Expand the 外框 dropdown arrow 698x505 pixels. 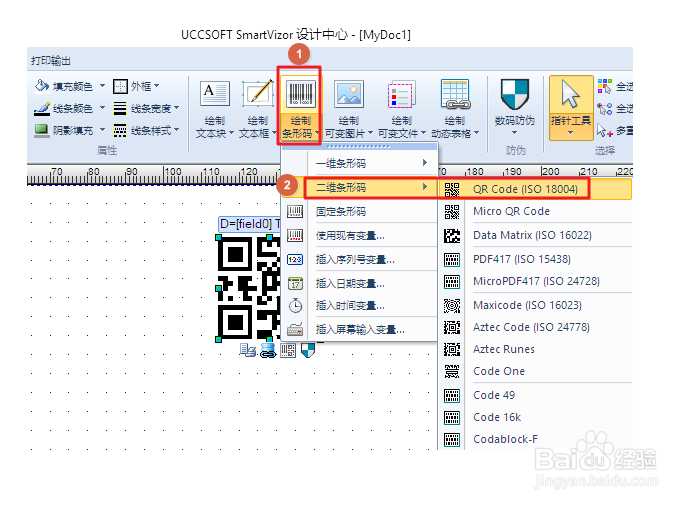156,86
